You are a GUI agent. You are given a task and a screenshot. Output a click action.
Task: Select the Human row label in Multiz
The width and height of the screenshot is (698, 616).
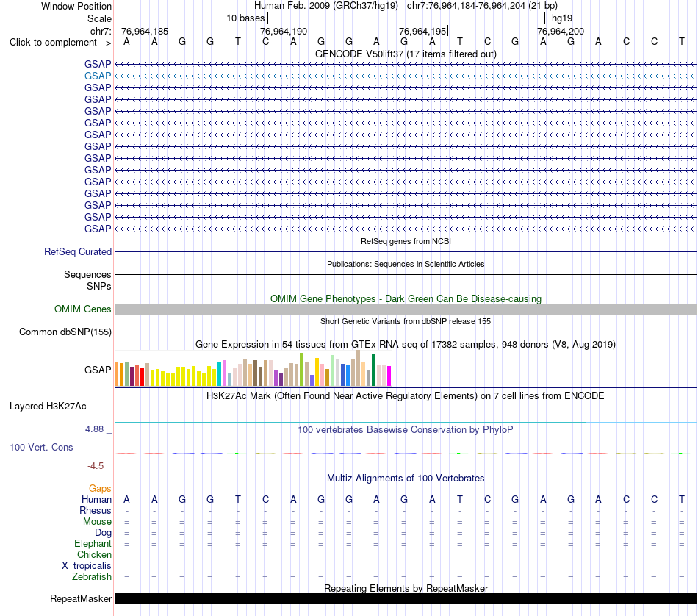[x=96, y=500]
